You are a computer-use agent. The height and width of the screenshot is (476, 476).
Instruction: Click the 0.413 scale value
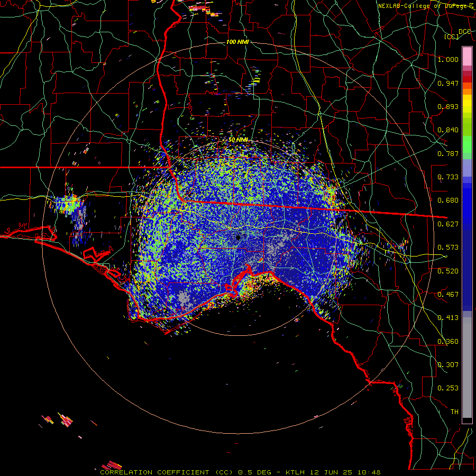click(x=448, y=318)
